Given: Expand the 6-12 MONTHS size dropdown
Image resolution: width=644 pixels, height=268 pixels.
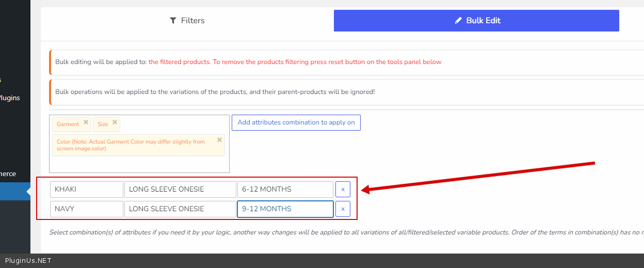Looking at the screenshot, I should pyautogui.click(x=285, y=190).
